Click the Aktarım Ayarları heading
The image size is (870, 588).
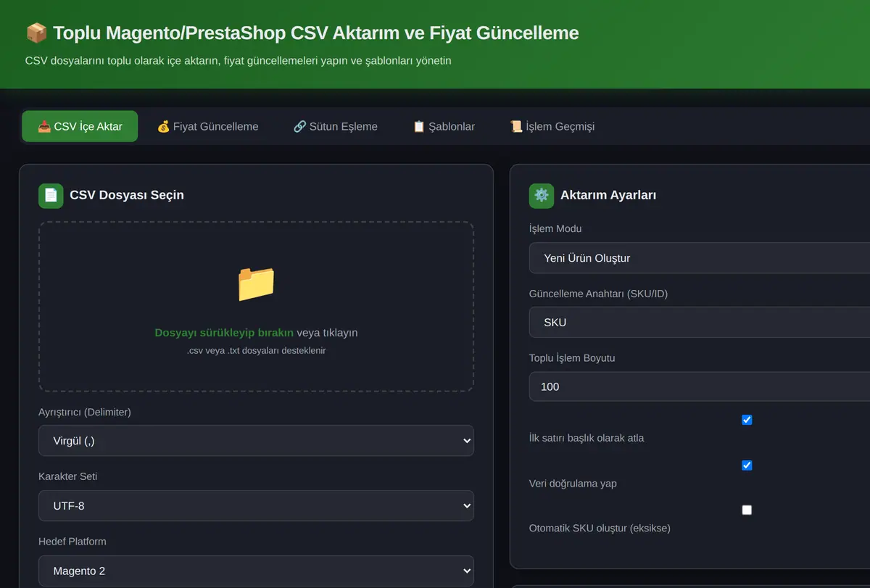click(608, 195)
